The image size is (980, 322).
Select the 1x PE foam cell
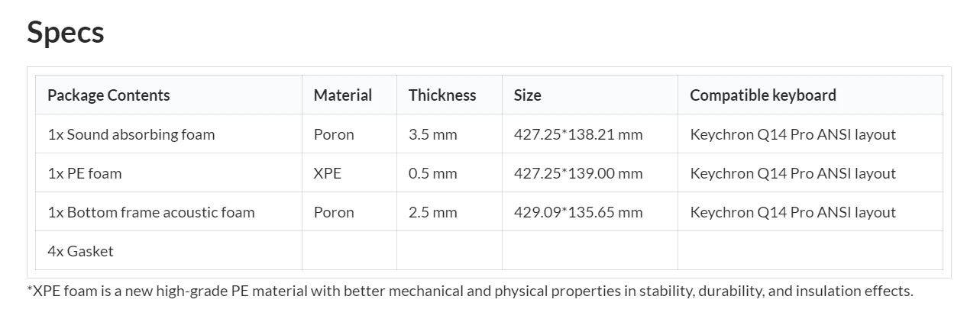[84, 173]
